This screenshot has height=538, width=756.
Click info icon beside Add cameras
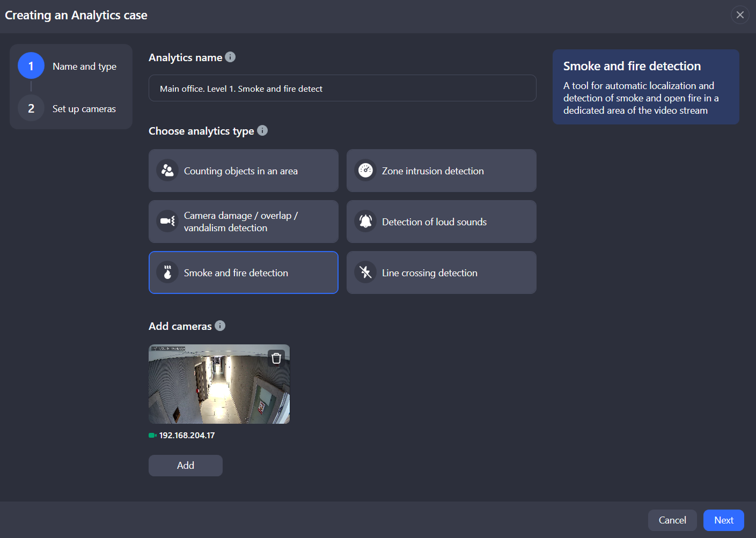click(220, 326)
